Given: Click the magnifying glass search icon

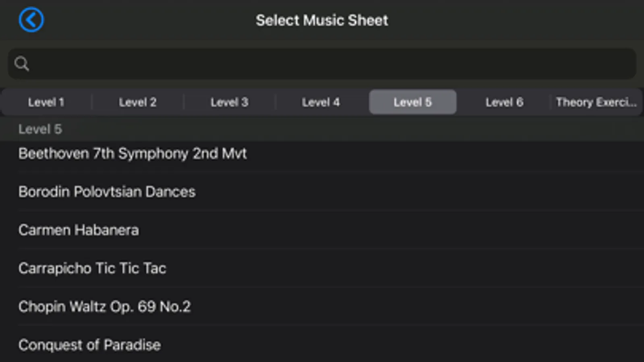Looking at the screenshot, I should pos(21,64).
